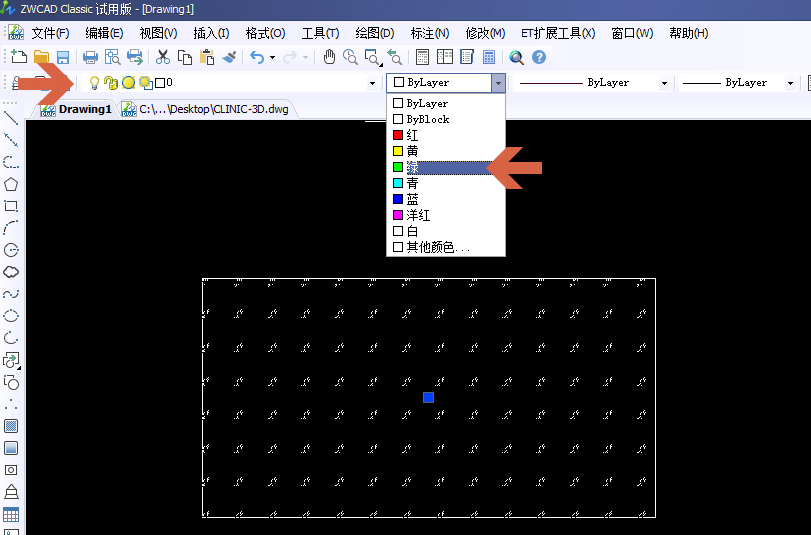The height and width of the screenshot is (535, 811).
Task: Toggle layer freeze sun icon
Action: click(128, 83)
